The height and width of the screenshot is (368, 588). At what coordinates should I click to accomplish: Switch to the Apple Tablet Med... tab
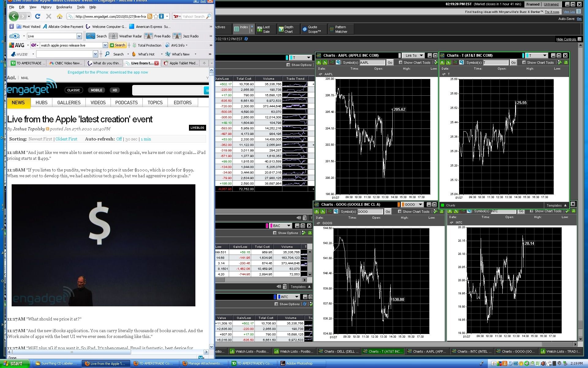(181, 63)
